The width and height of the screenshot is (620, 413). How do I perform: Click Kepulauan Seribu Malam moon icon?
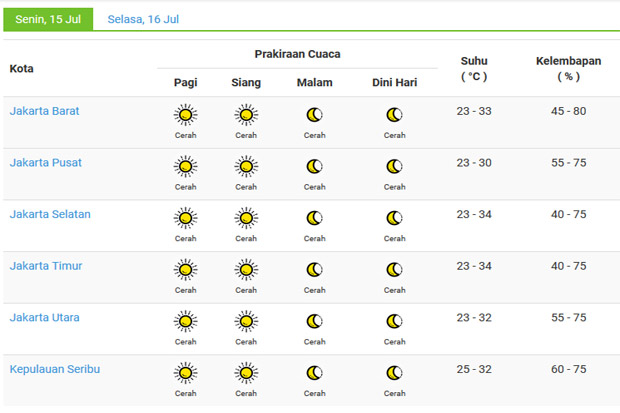[x=315, y=373]
